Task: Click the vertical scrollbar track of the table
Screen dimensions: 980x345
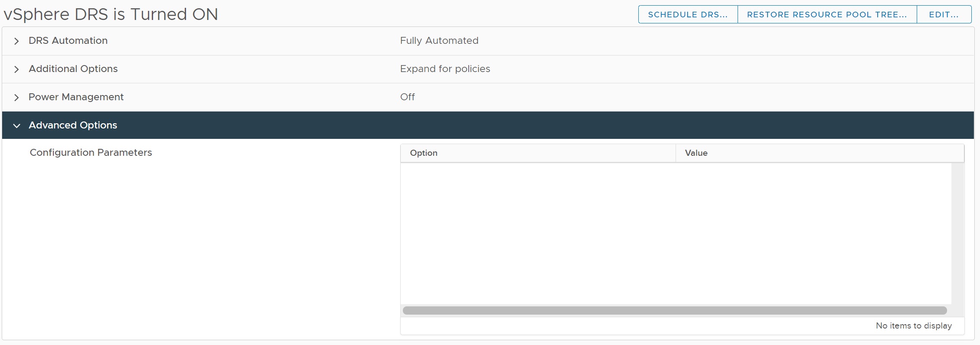Action: pos(957,233)
